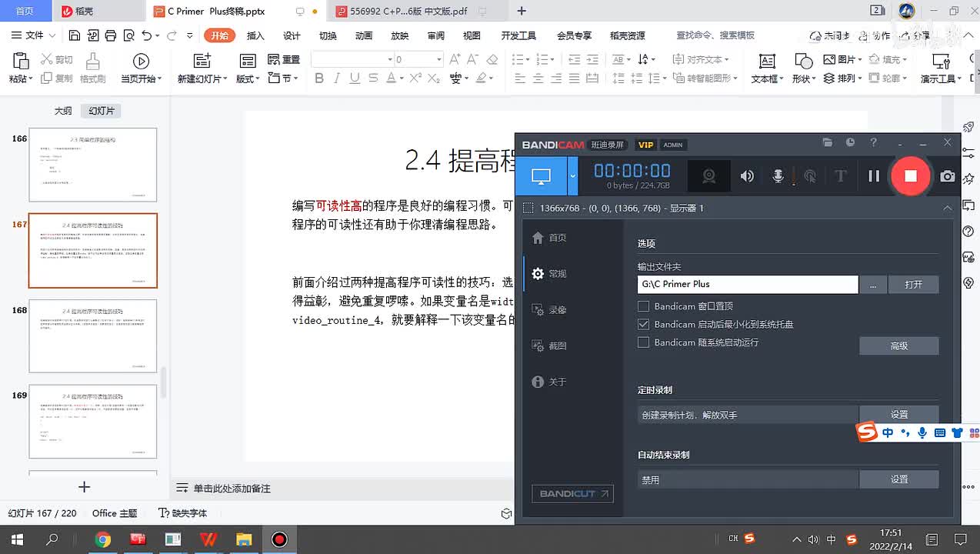Open 新建幻灯片 new slide dropdown
The height and width of the screenshot is (554, 980).
[x=202, y=78]
